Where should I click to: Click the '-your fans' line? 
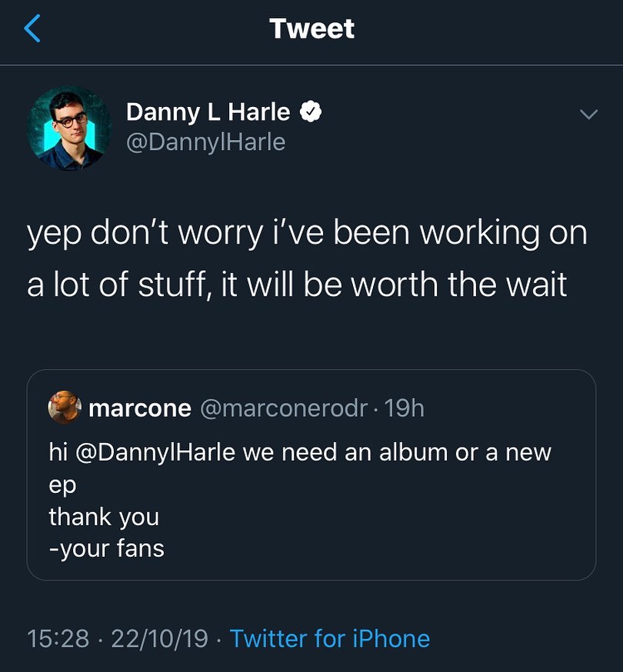pyautogui.click(x=106, y=548)
